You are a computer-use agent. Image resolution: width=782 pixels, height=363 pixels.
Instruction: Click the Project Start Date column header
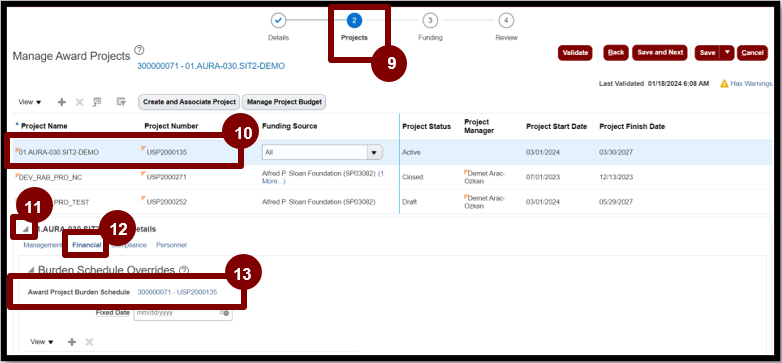coord(556,127)
